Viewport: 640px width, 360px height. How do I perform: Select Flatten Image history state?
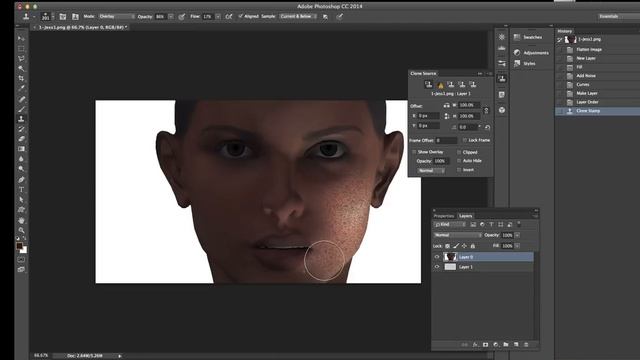[x=598, y=49]
